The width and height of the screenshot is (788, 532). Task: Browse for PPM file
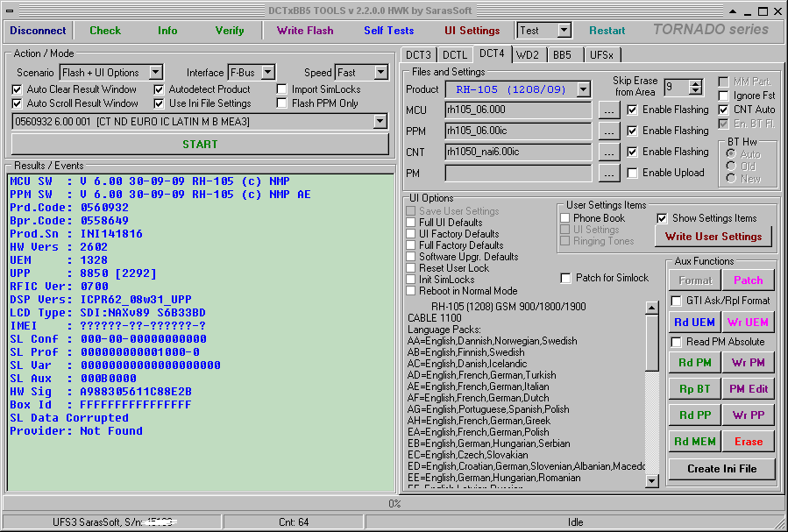[609, 131]
